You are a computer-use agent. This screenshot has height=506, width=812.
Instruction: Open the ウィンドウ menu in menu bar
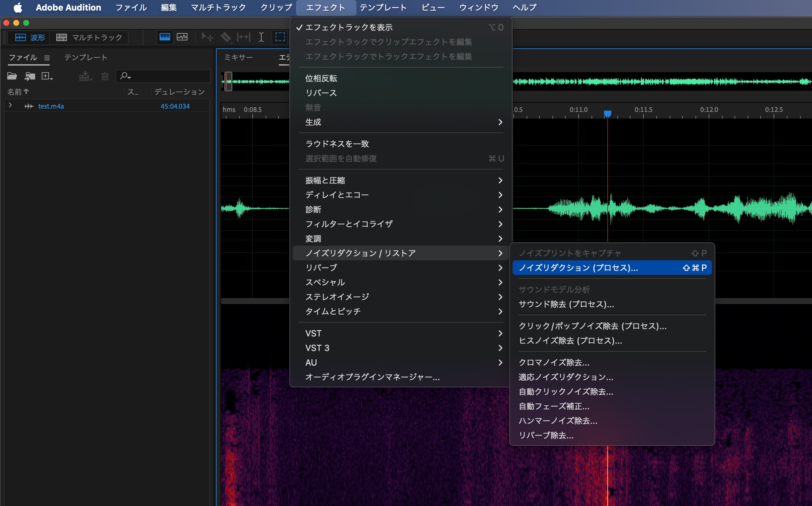(479, 7)
